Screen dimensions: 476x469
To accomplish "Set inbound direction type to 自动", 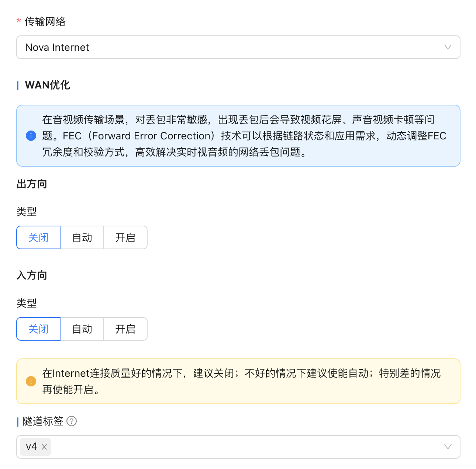I will [82, 329].
